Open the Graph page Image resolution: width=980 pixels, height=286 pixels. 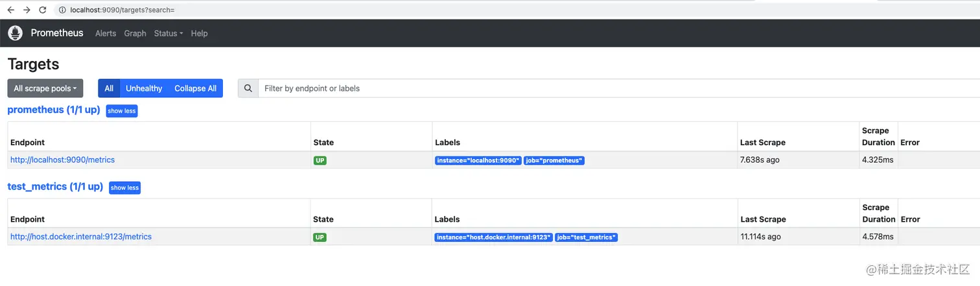[x=135, y=33]
